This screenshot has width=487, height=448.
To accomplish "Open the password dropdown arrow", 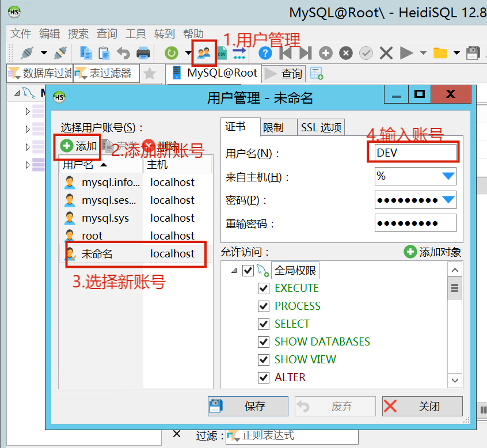I will point(448,199).
